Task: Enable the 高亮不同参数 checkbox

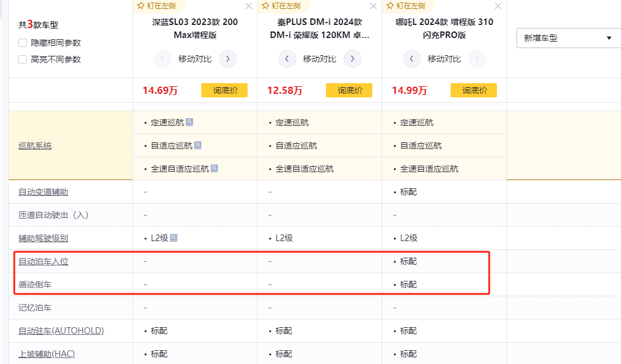Action: pos(23,59)
